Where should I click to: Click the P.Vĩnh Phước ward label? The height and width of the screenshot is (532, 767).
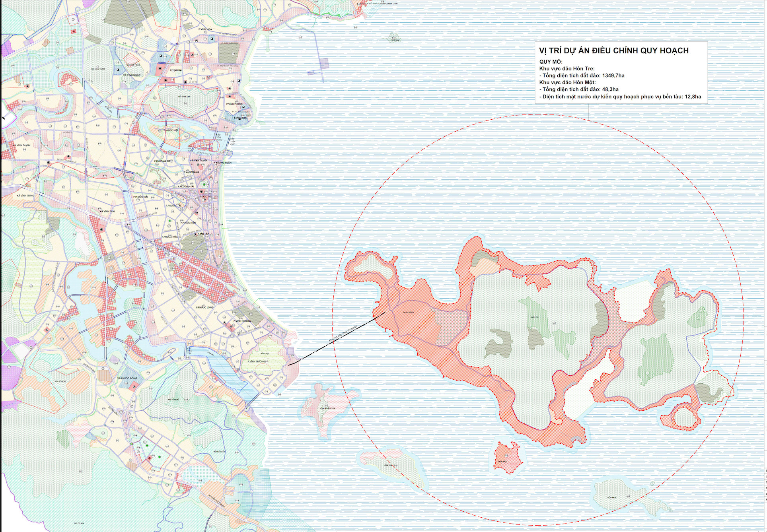234,104
